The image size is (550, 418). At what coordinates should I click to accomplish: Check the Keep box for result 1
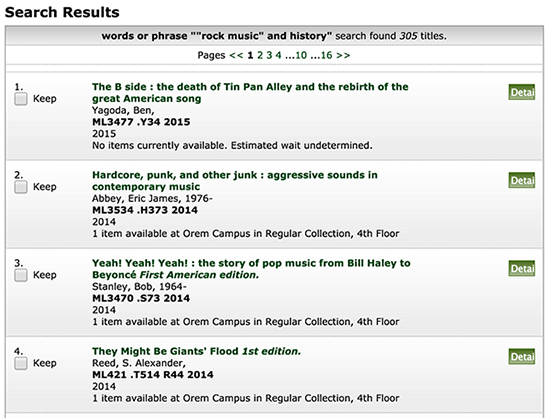21,99
